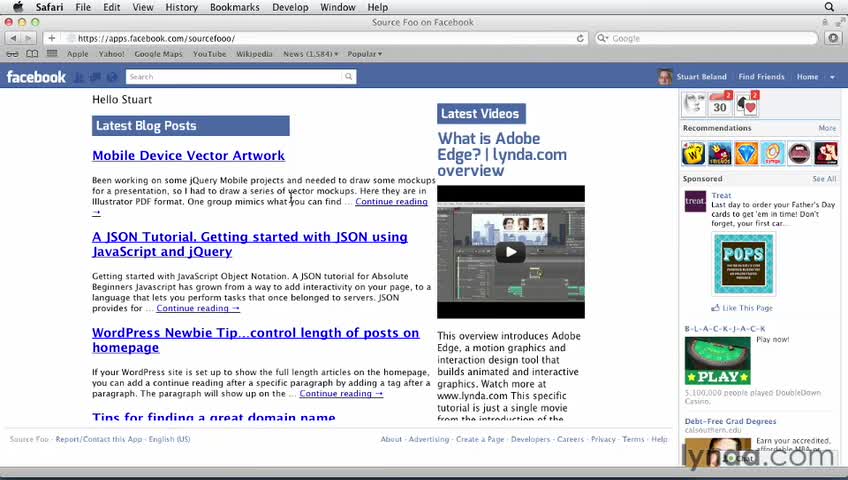Open the Window menu
The image size is (848, 480).
click(x=337, y=7)
